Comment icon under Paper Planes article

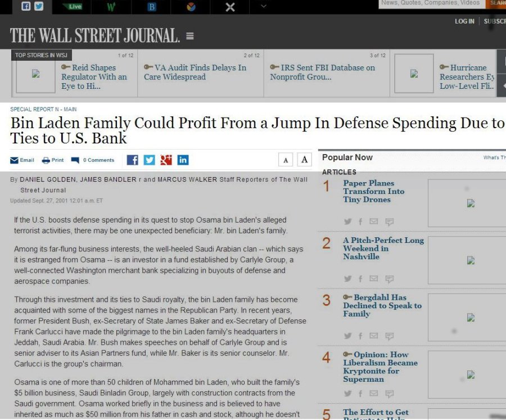390,222
